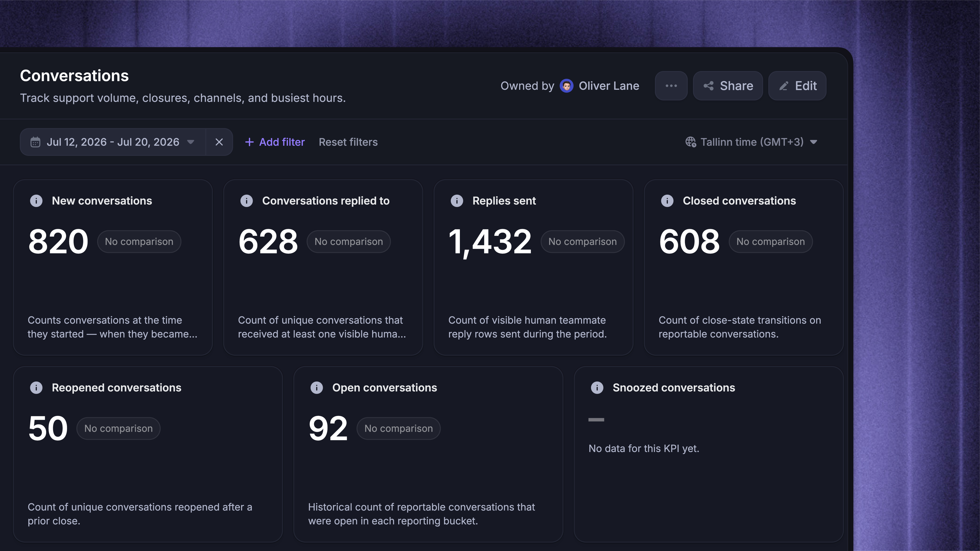
Task: Click the globe timezone icon
Action: [x=691, y=142]
